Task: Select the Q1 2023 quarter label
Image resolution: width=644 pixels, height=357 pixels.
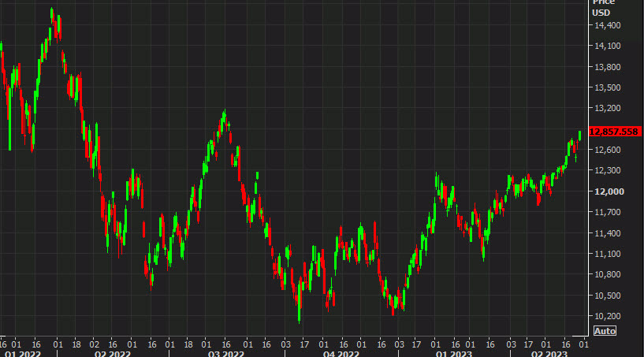Action: 454,354
